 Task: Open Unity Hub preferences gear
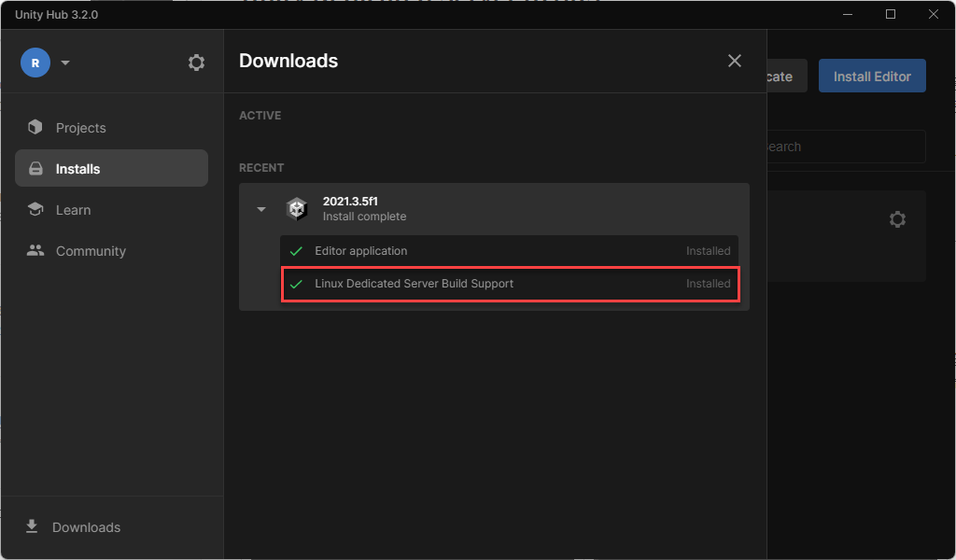click(196, 63)
